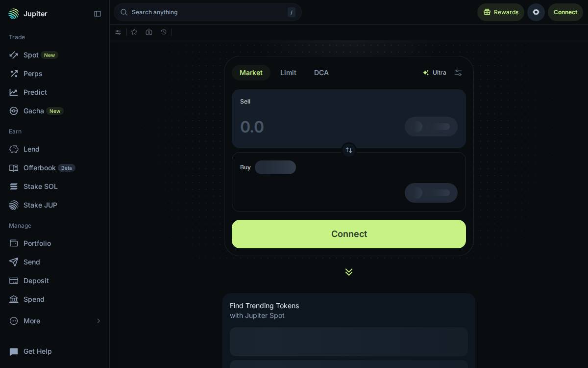Click the Stake JUP logo icon

14,205
